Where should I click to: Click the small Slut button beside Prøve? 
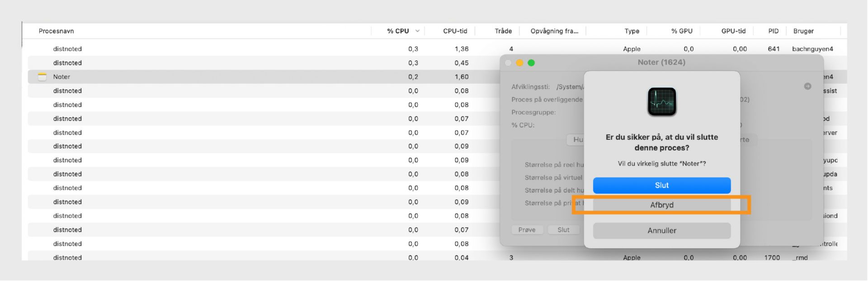[x=563, y=230]
